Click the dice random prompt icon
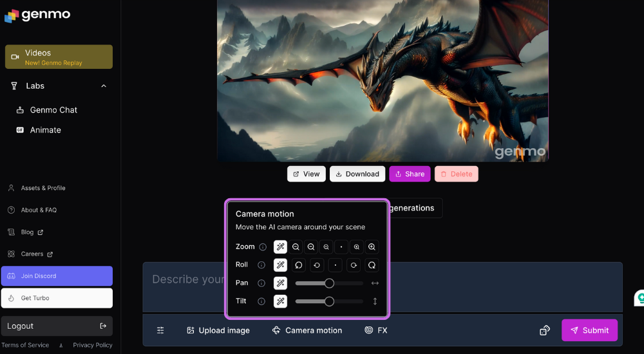 pos(545,330)
